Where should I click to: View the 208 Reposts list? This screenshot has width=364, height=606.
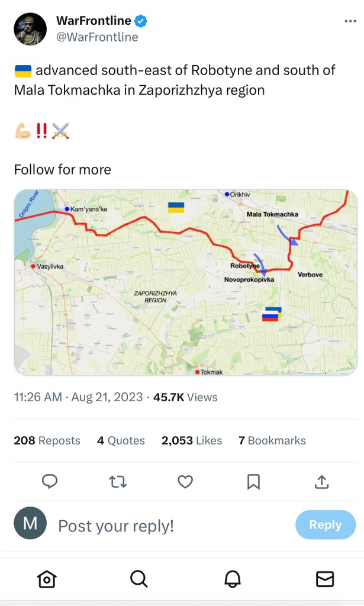coord(47,440)
